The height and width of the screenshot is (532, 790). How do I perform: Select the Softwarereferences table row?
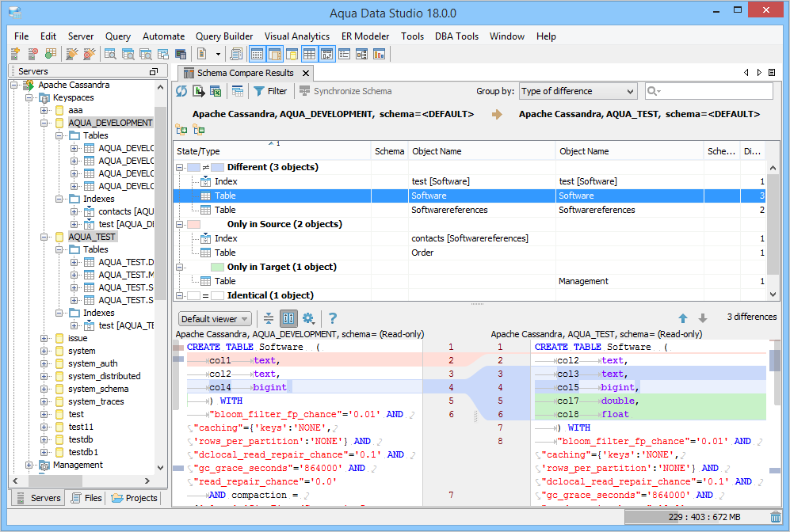(468, 210)
